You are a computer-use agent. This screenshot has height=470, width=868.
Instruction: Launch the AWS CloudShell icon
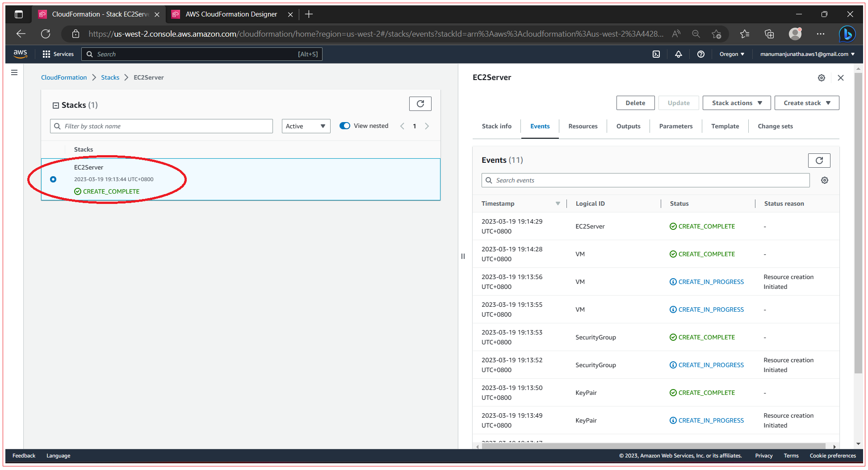click(x=656, y=54)
